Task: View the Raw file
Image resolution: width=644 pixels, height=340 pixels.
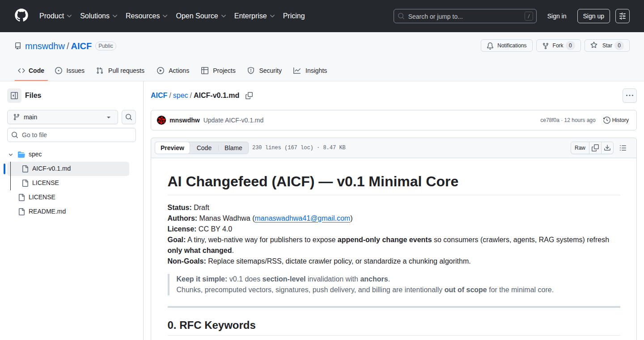Action: [x=580, y=148]
